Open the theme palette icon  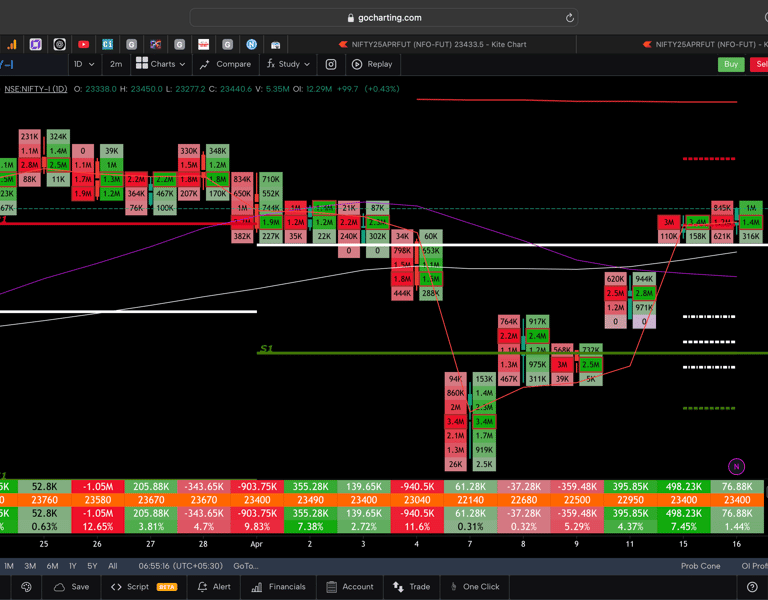click(x=26, y=587)
